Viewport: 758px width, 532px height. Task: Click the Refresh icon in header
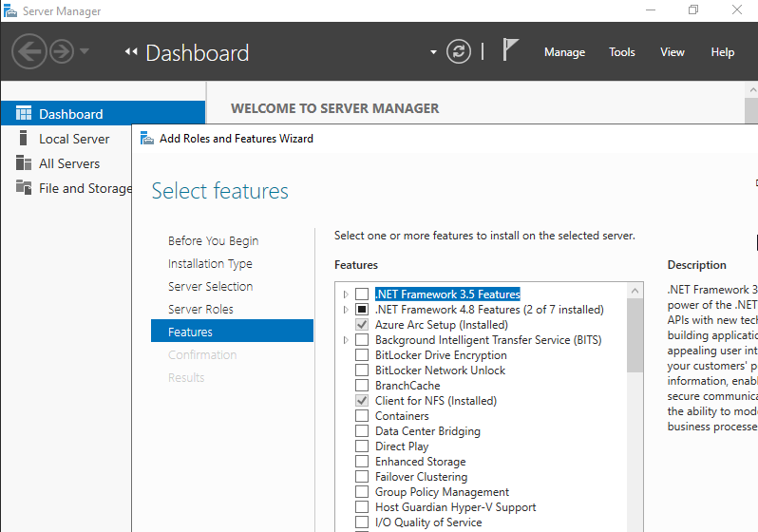[x=459, y=51]
